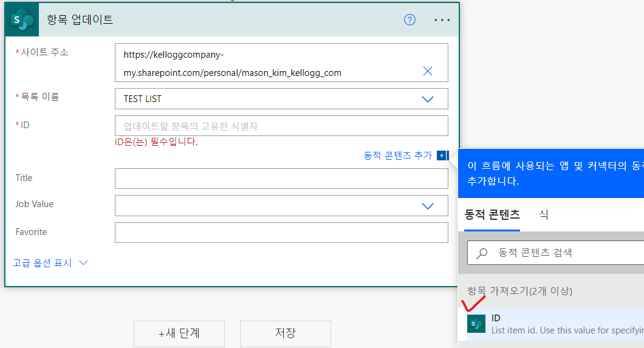Click the 사이트 주소 URL field
The height and width of the screenshot is (348, 644).
point(281,63)
